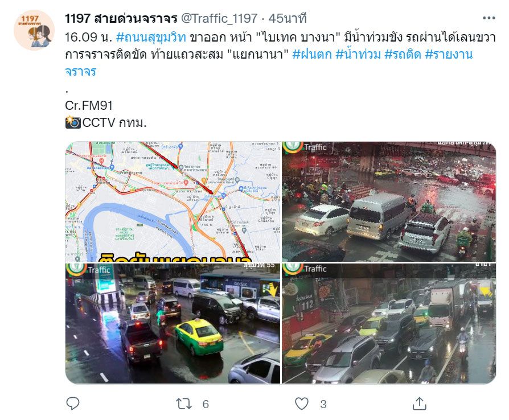The height and width of the screenshot is (420, 509).
Task: Open the three-dot more options menu
Action: (489, 18)
